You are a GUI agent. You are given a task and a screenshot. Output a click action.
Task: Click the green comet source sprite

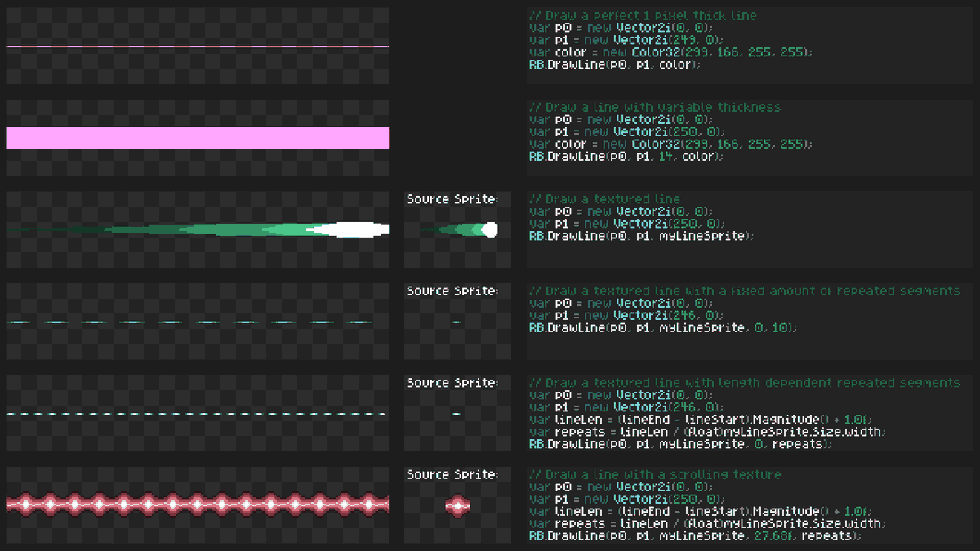pos(458,229)
